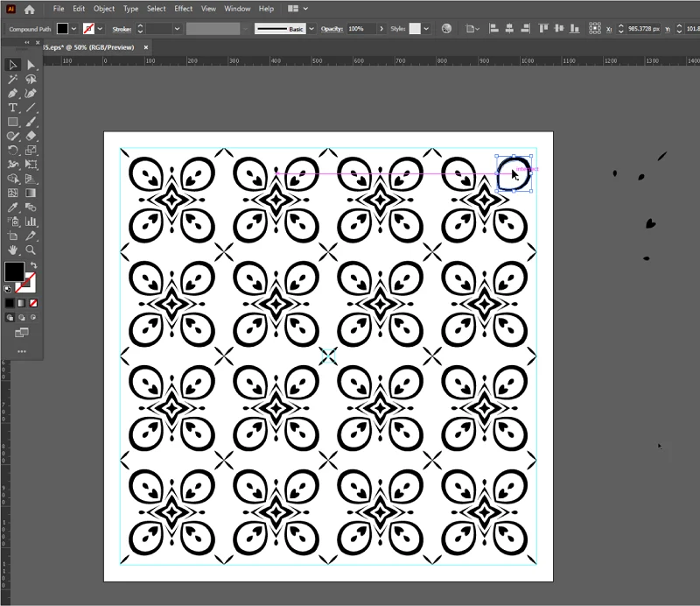Pick the Paintbrush tool

31,122
